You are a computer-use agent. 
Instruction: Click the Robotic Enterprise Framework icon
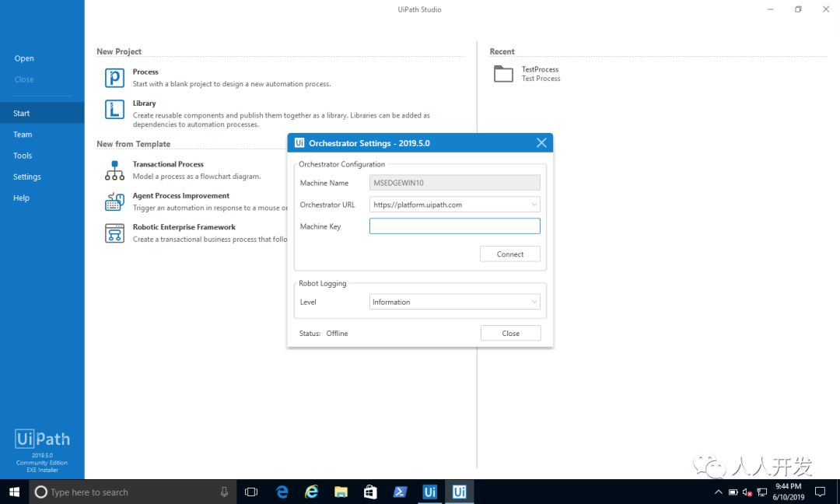pyautogui.click(x=114, y=233)
